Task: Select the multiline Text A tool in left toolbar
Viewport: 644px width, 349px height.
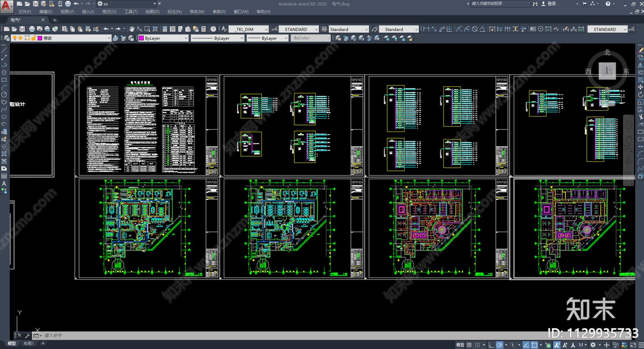Action: pyautogui.click(x=4, y=183)
